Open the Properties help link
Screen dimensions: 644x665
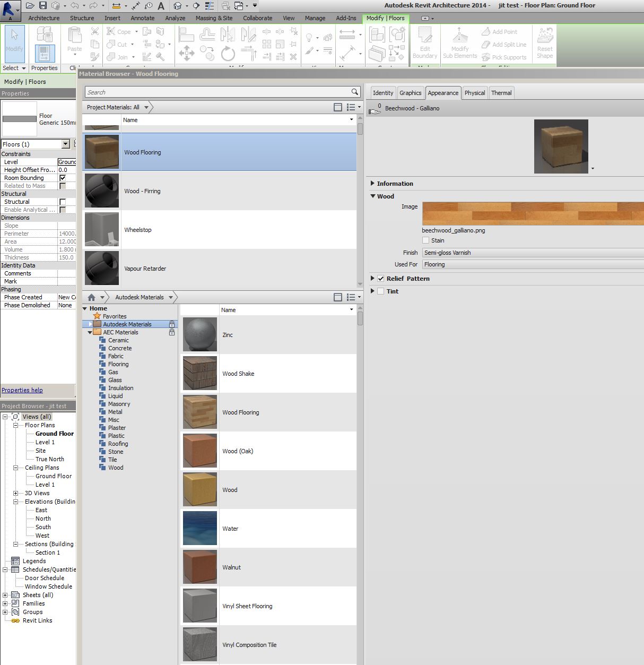pyautogui.click(x=22, y=390)
